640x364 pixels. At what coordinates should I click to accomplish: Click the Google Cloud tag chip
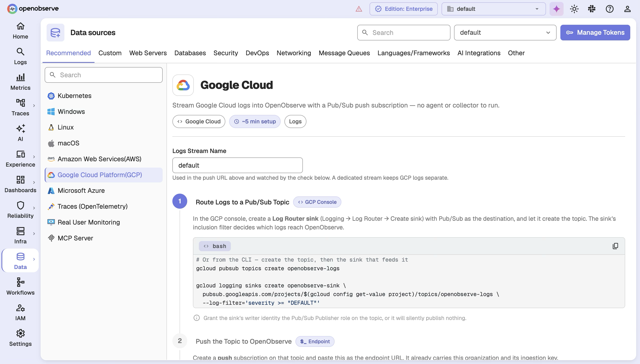click(x=199, y=121)
